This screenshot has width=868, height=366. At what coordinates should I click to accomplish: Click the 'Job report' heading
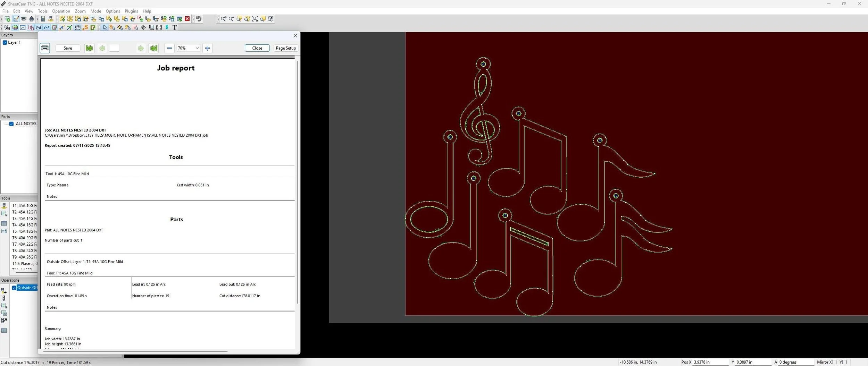(x=176, y=68)
